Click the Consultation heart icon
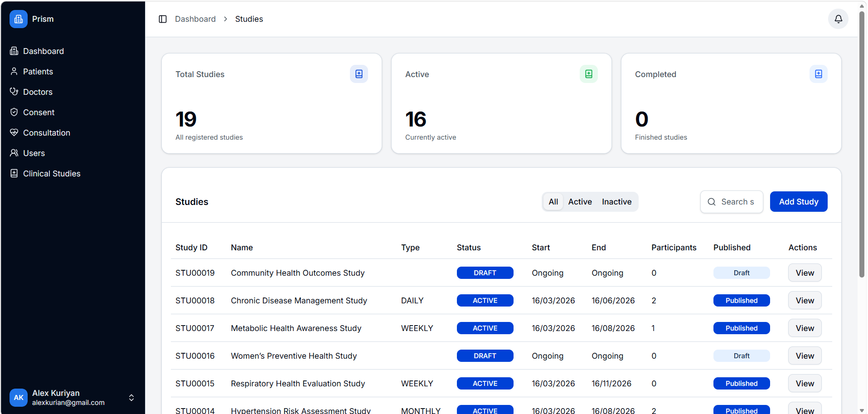The height and width of the screenshot is (414, 868). coord(14,132)
